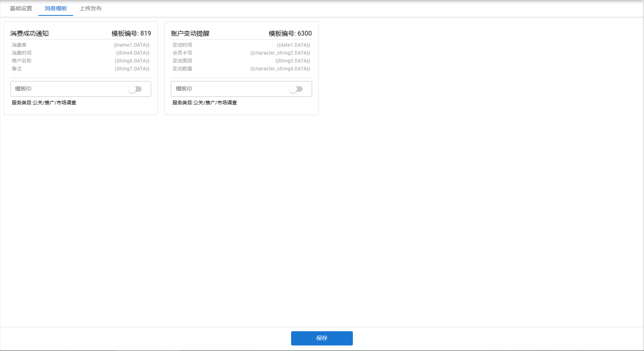Click the 消费者 field label

pyautogui.click(x=19, y=45)
